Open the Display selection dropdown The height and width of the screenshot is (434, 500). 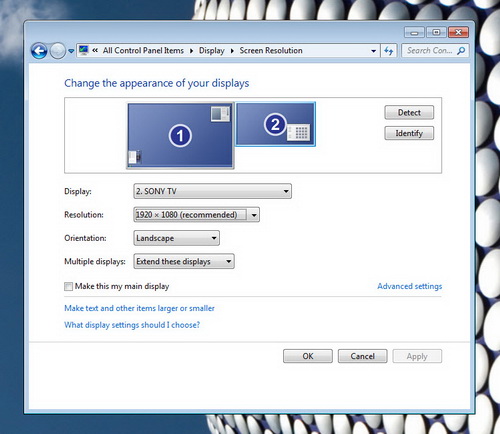pyautogui.click(x=212, y=191)
